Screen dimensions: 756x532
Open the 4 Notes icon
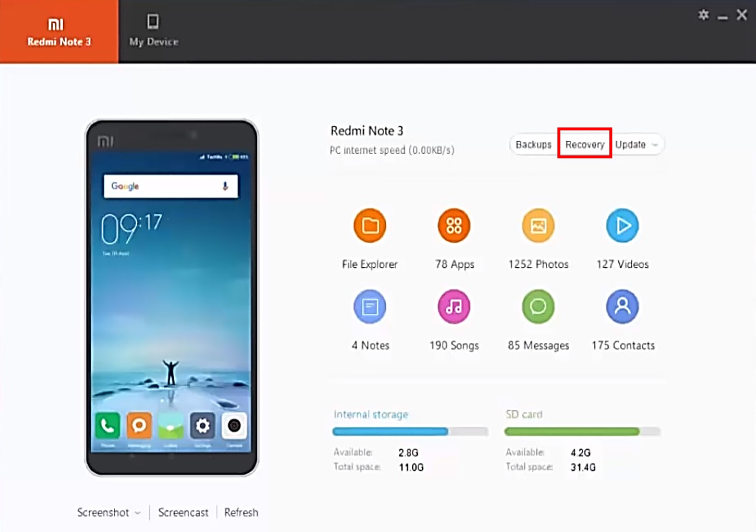(x=370, y=307)
